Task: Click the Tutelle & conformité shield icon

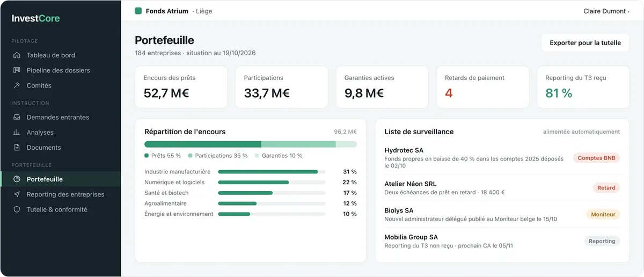Action: click(x=17, y=209)
